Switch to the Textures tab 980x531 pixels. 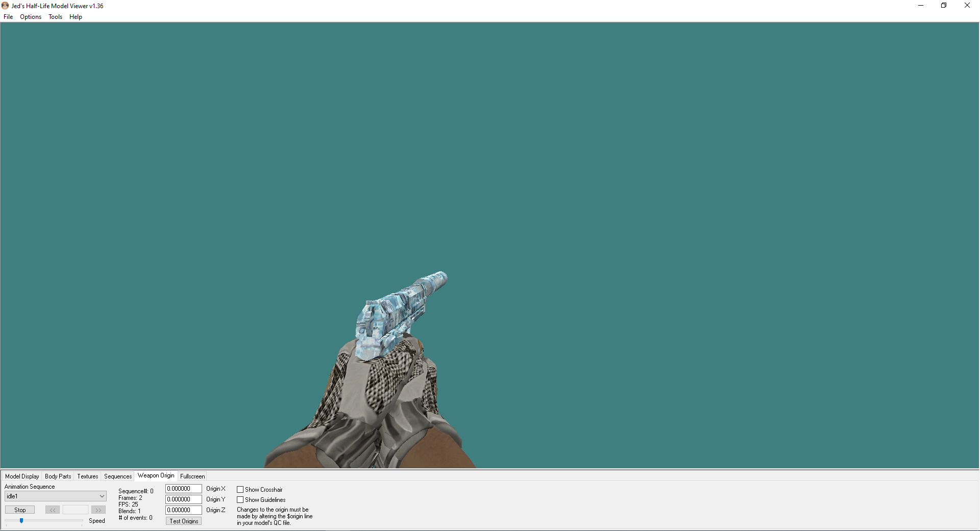tap(88, 476)
